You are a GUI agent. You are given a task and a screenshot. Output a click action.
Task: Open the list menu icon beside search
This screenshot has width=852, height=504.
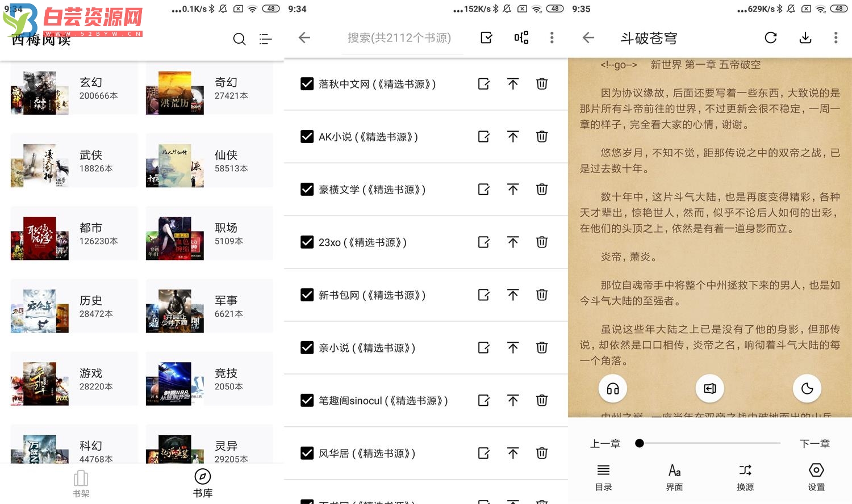(265, 39)
